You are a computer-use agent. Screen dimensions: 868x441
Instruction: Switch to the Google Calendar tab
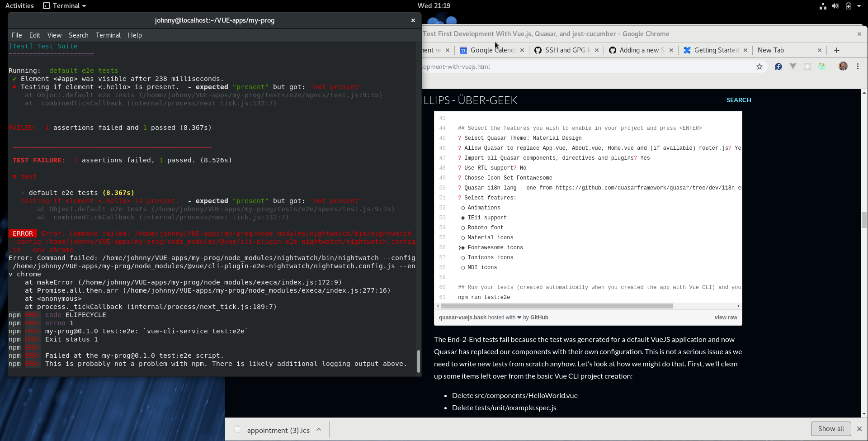[x=492, y=50]
